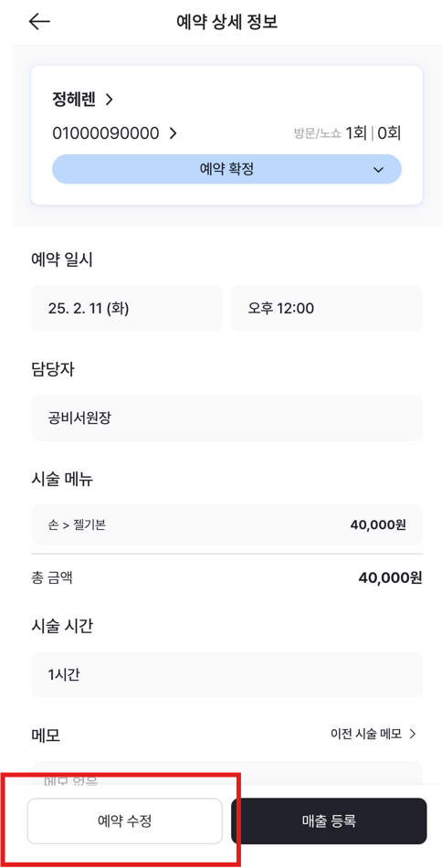Image resolution: width=442 pixels, height=868 pixels.
Task: Tap the 손 > 젤기본 menu item
Action: 226,524
